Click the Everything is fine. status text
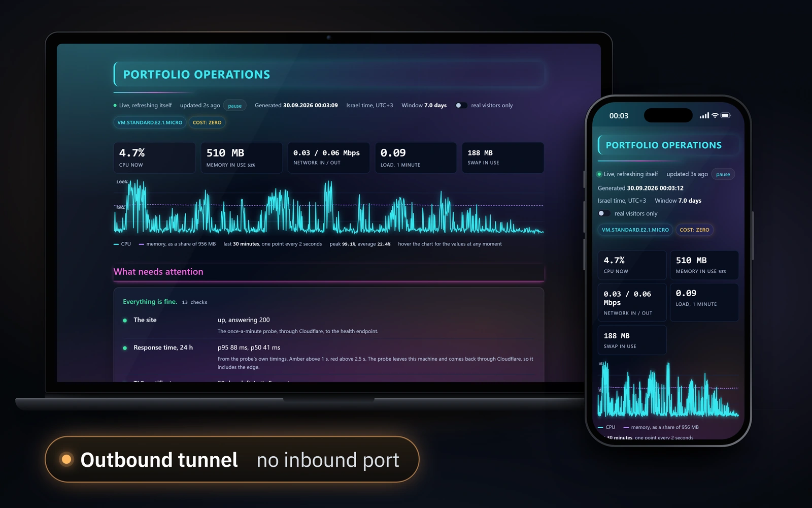 pos(150,302)
